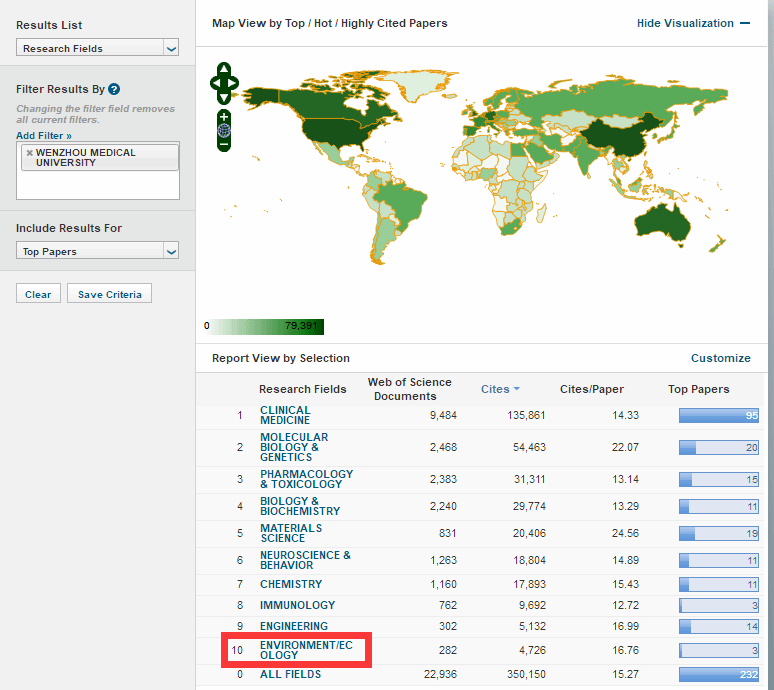Pan the map up with the arrow
Image resolution: width=774 pixels, height=690 pixels.
click(x=224, y=69)
